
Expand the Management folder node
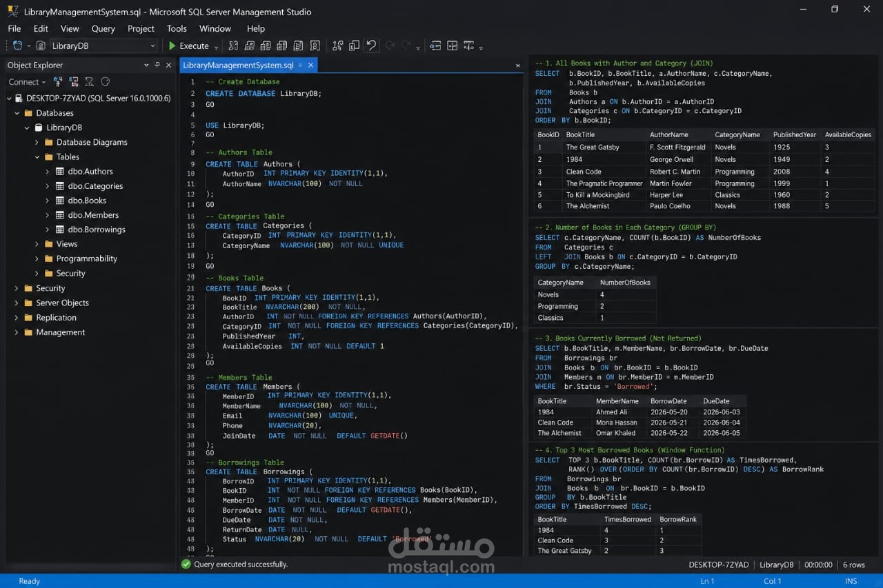(x=17, y=332)
